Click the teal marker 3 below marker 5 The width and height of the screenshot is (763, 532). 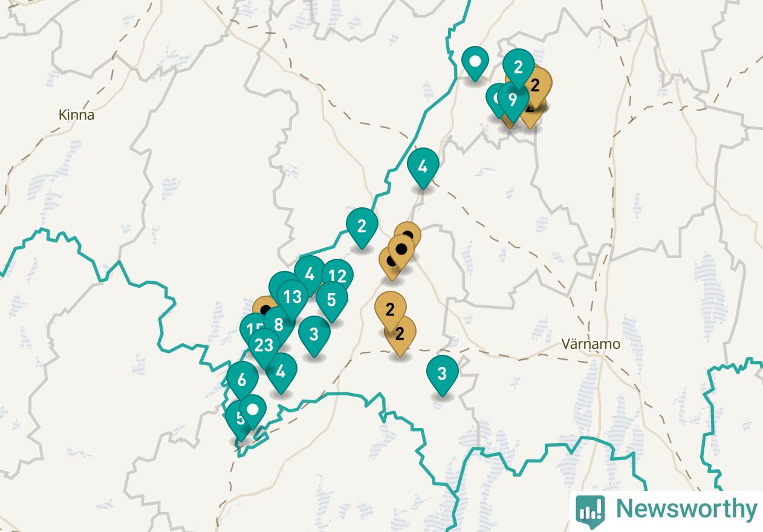tap(314, 334)
